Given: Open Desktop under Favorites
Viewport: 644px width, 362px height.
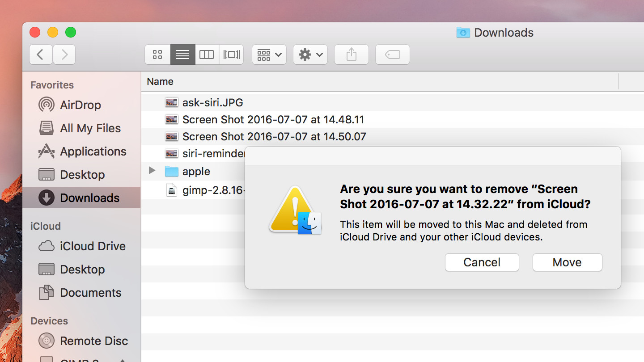Looking at the screenshot, I should pyautogui.click(x=81, y=175).
